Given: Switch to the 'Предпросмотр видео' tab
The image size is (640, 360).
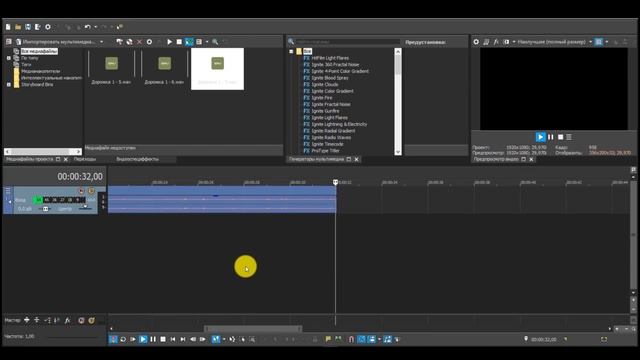Looking at the screenshot, I should [496, 159].
